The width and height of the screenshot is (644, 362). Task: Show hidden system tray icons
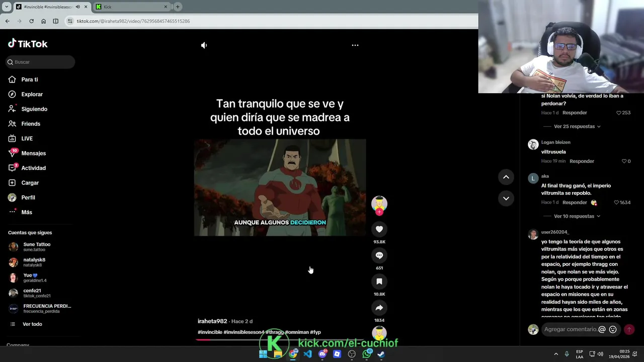556,354
